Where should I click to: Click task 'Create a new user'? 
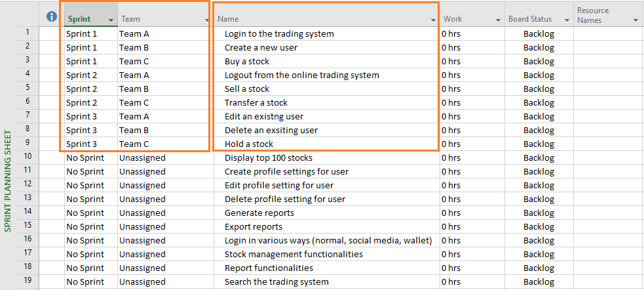(x=261, y=48)
